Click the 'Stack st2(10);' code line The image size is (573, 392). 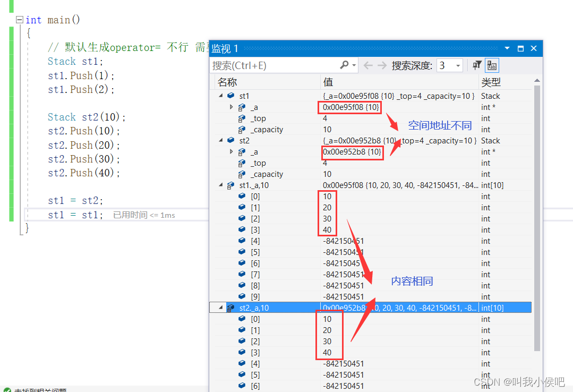87,117
